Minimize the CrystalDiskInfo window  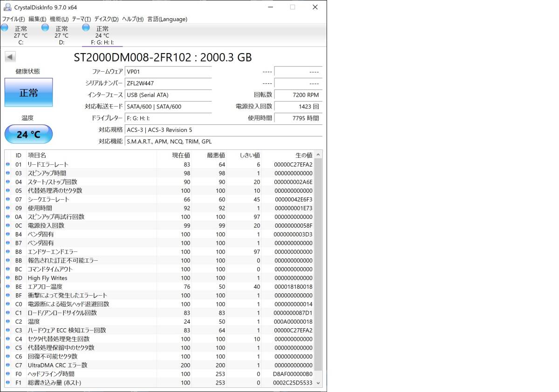pos(270,7)
